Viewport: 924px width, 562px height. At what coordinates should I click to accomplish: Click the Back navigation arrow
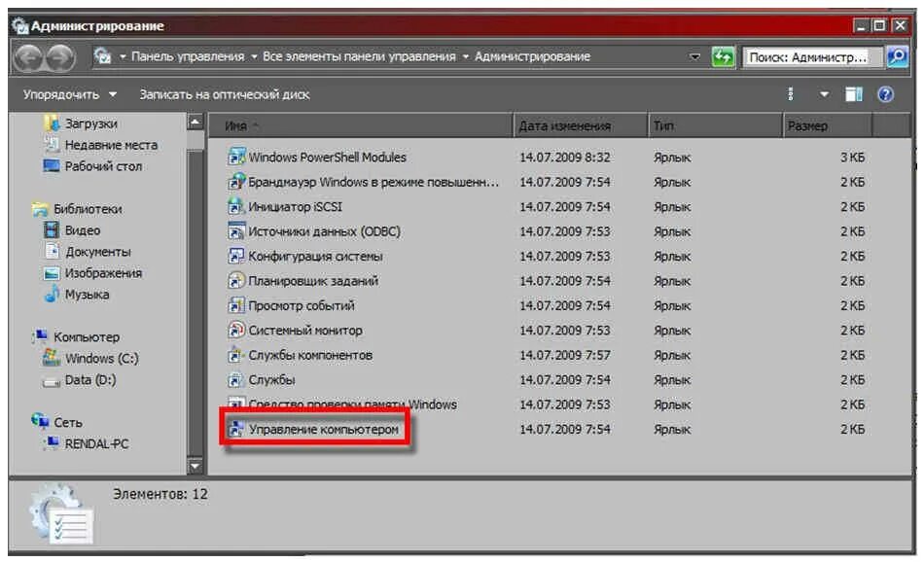(29, 57)
